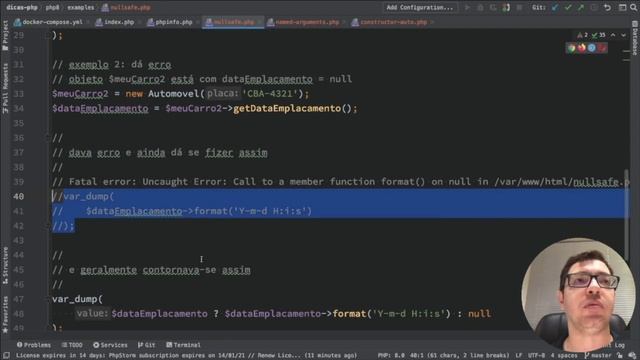Open the Database panel on right edge
640x360 pixels.
[635, 38]
